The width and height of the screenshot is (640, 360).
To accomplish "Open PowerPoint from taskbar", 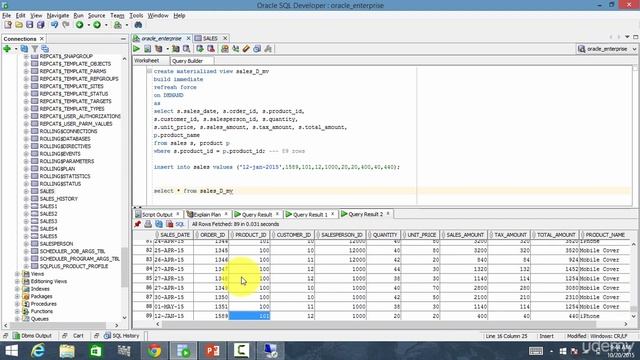I will [x=212, y=351].
